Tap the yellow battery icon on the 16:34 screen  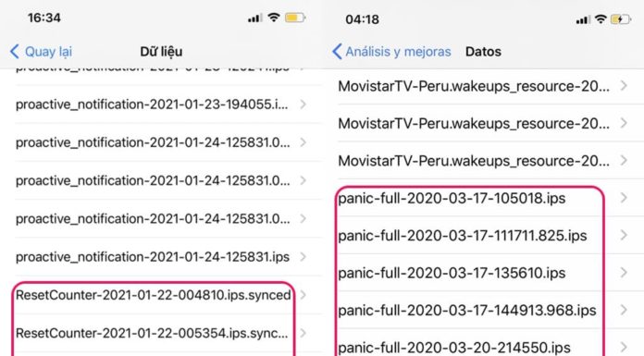coord(295,18)
